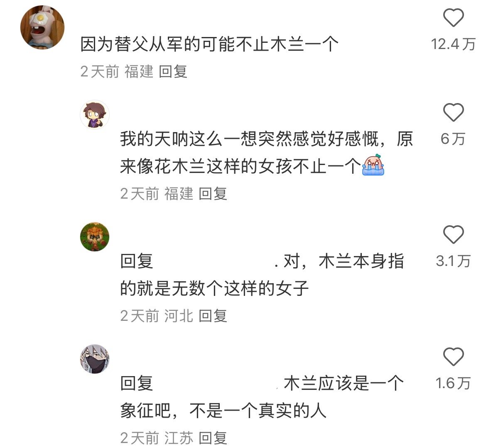Open the masked silver-hair avatar profile
This screenshot has width=486, height=448.
[95, 359]
